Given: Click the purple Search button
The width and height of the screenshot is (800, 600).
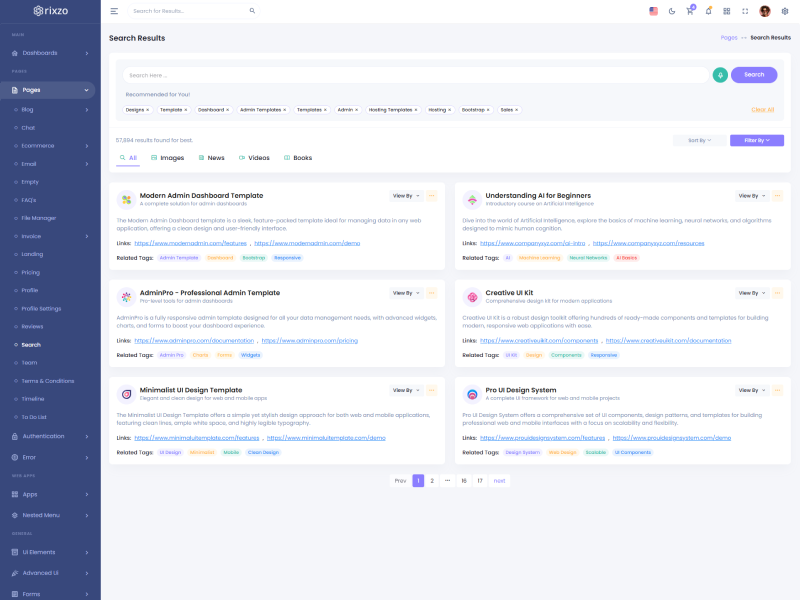Looking at the screenshot, I should tap(753, 75).
